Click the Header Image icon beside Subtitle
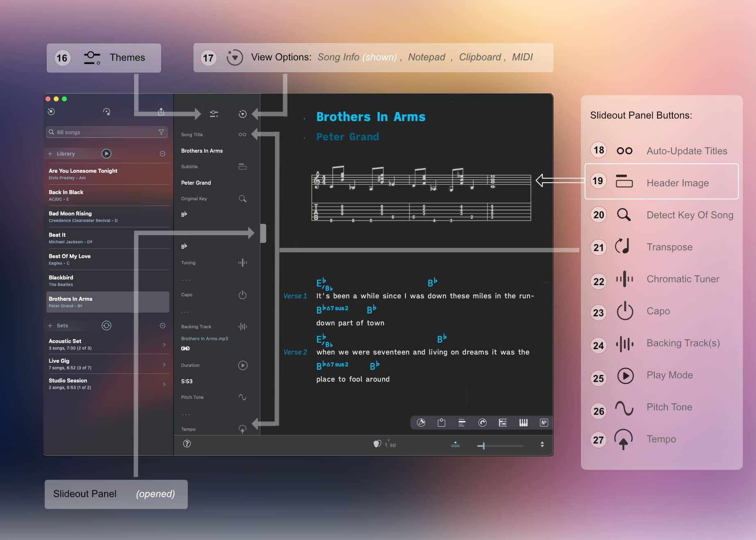Screen dimensions: 756x540 click(x=243, y=167)
